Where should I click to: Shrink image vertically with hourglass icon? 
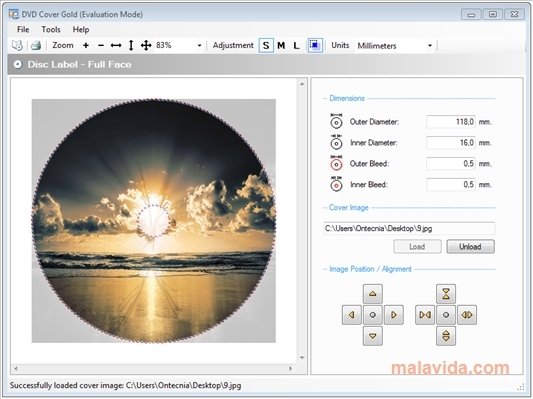click(446, 294)
